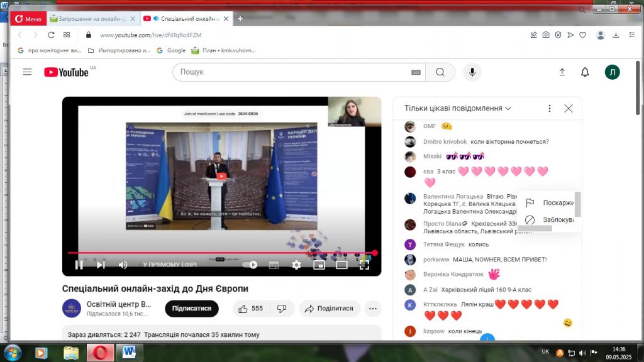Viewport: 644px width, 362px height.
Task: Take a snapshot with Opera camera icon
Action: tap(546, 35)
